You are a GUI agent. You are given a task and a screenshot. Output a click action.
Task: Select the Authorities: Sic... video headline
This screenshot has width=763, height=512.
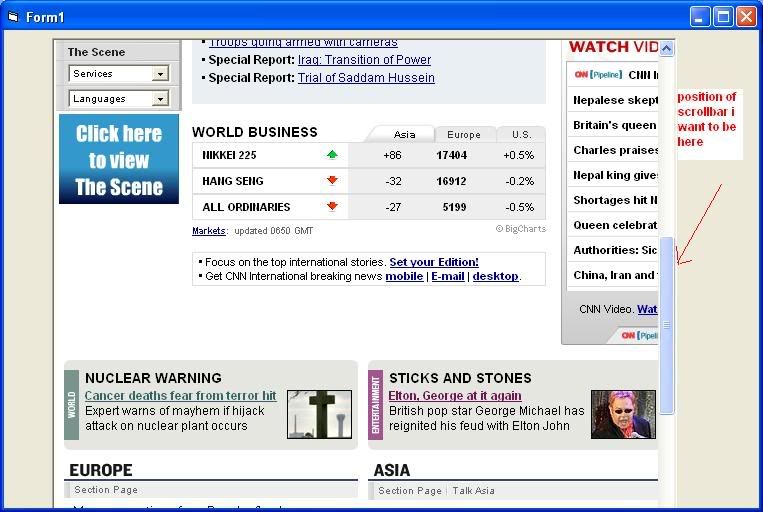pos(616,250)
